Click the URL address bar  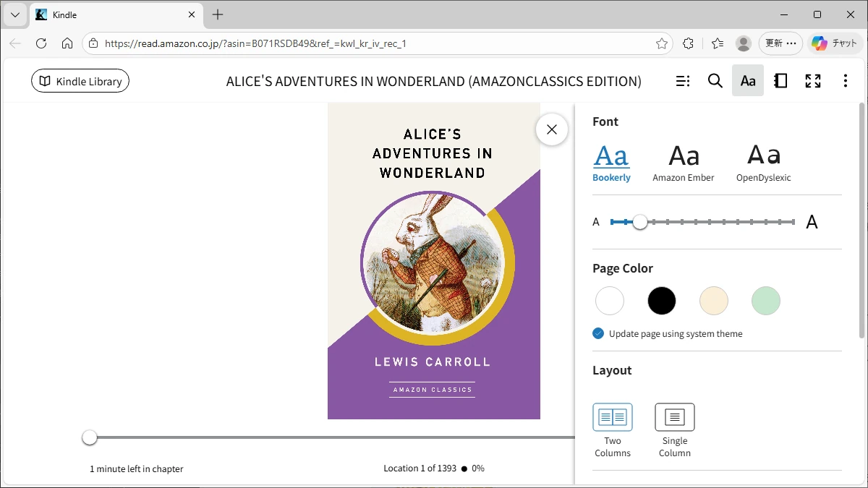(x=362, y=43)
